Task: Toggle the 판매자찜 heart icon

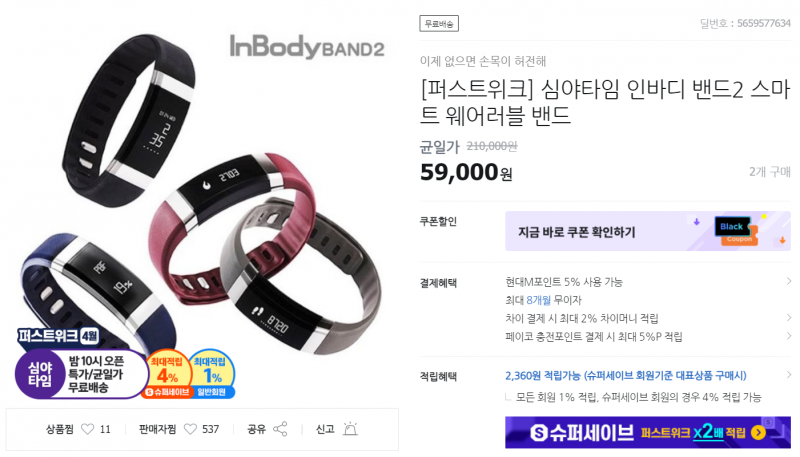Action: coord(190,429)
